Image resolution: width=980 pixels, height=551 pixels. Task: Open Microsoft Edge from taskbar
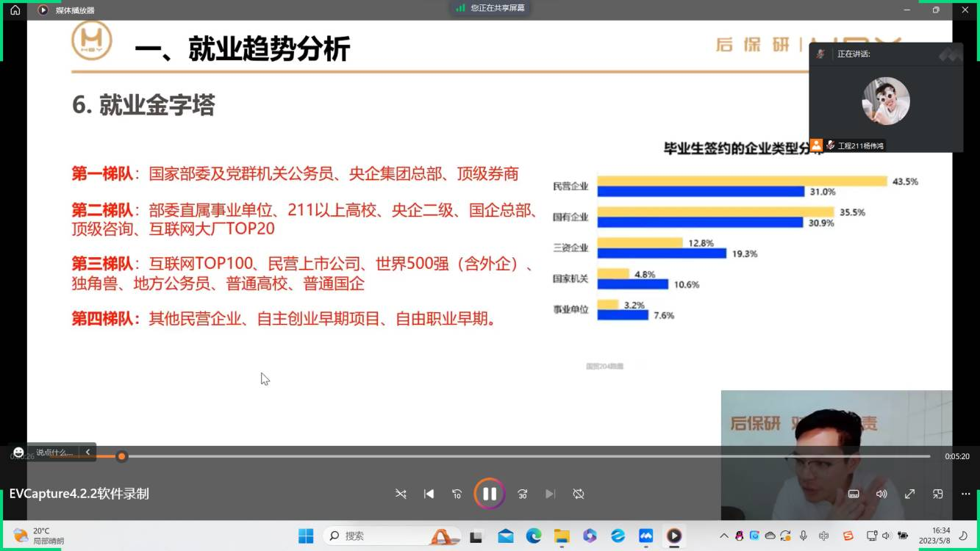coord(534,536)
